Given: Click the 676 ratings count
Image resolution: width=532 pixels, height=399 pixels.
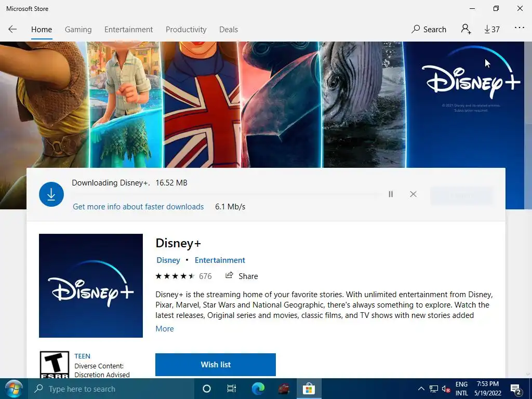Looking at the screenshot, I should (x=205, y=276).
